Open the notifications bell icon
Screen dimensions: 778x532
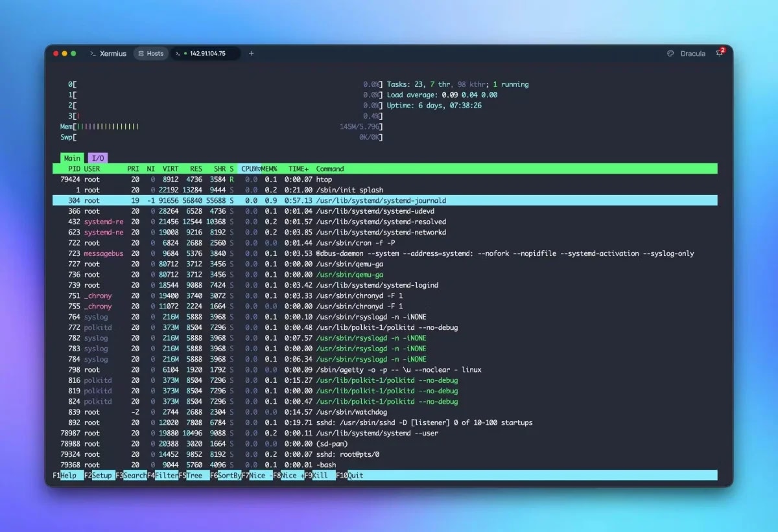tap(720, 53)
